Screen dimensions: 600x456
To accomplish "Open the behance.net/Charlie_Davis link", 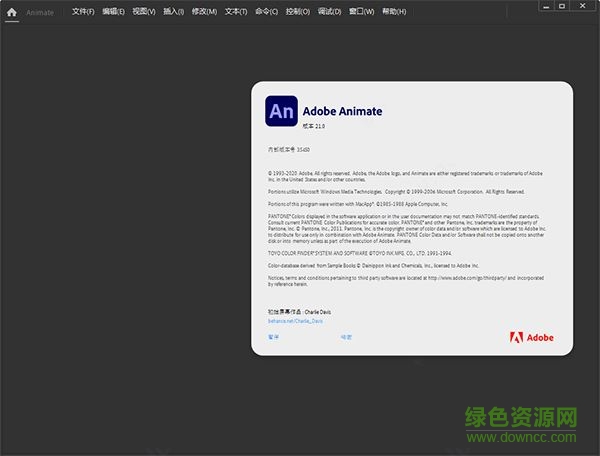I will coord(295,321).
